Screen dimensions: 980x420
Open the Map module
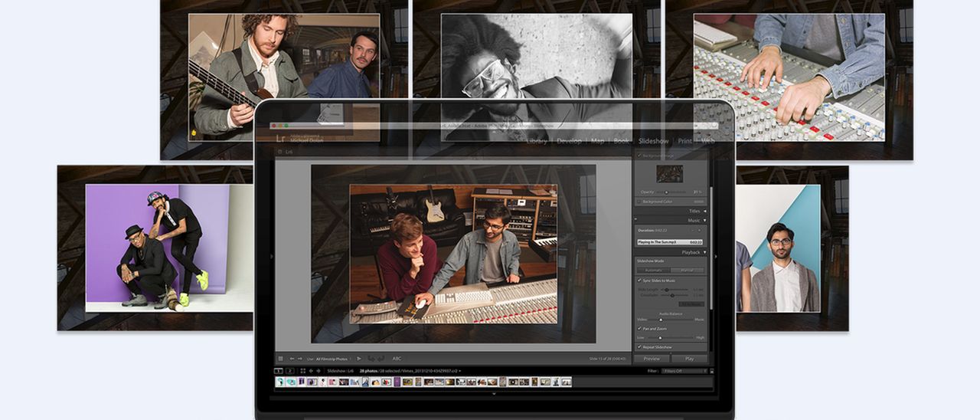(x=597, y=141)
